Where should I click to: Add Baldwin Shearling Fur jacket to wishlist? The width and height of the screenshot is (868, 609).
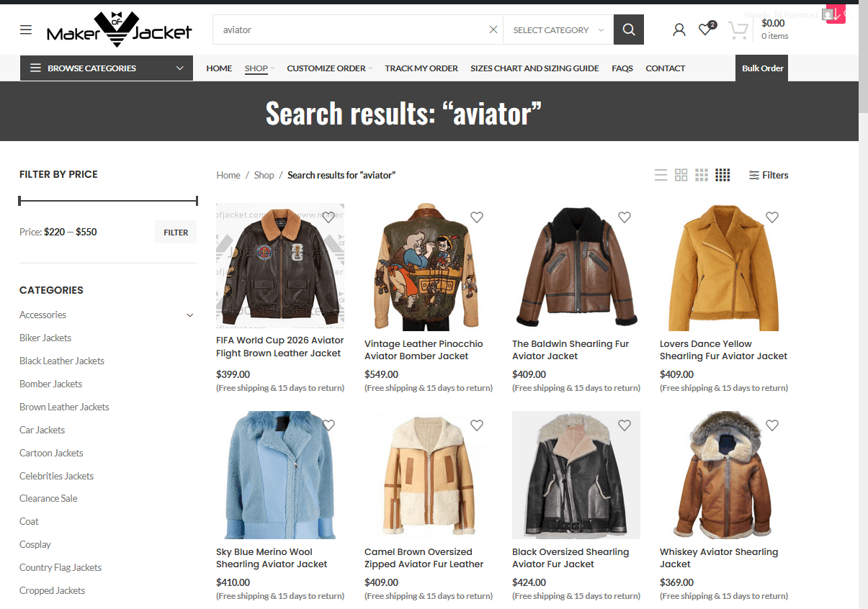625,217
